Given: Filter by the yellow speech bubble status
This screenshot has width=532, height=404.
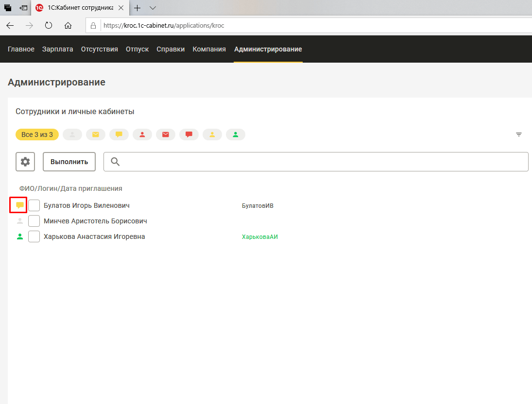Looking at the screenshot, I should (x=119, y=135).
